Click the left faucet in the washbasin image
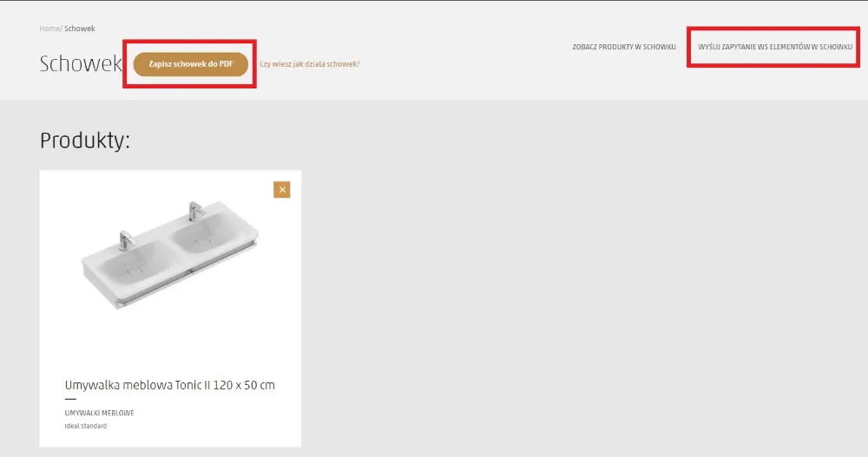The height and width of the screenshot is (457, 868). pyautogui.click(x=126, y=240)
